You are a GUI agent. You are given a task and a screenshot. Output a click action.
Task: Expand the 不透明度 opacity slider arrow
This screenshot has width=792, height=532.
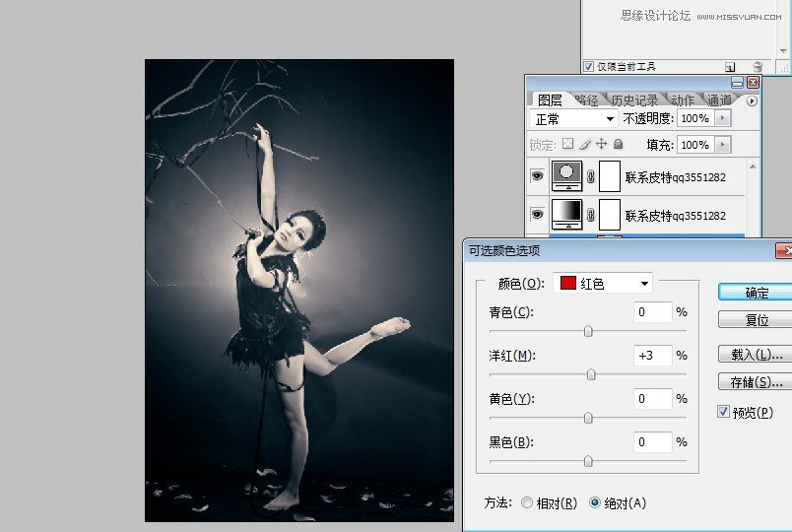click(724, 118)
